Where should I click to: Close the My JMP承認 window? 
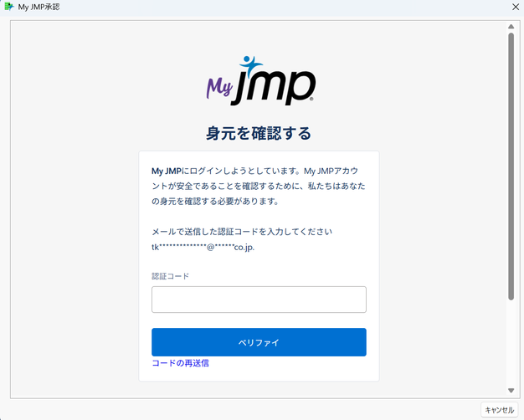pyautogui.click(x=516, y=7)
